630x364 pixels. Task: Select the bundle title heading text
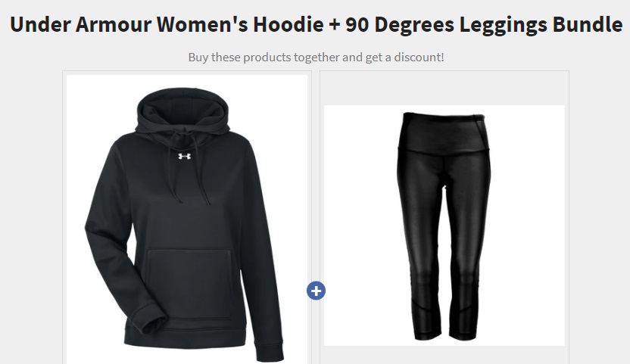click(317, 24)
